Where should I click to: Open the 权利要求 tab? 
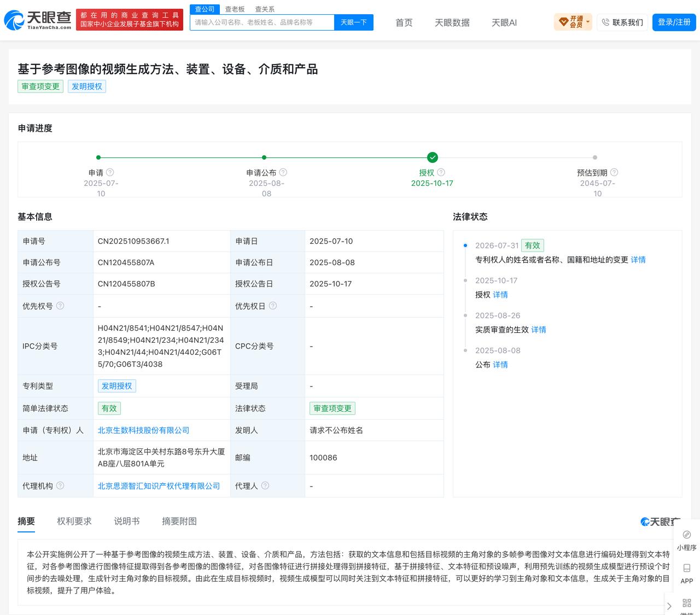click(x=74, y=522)
